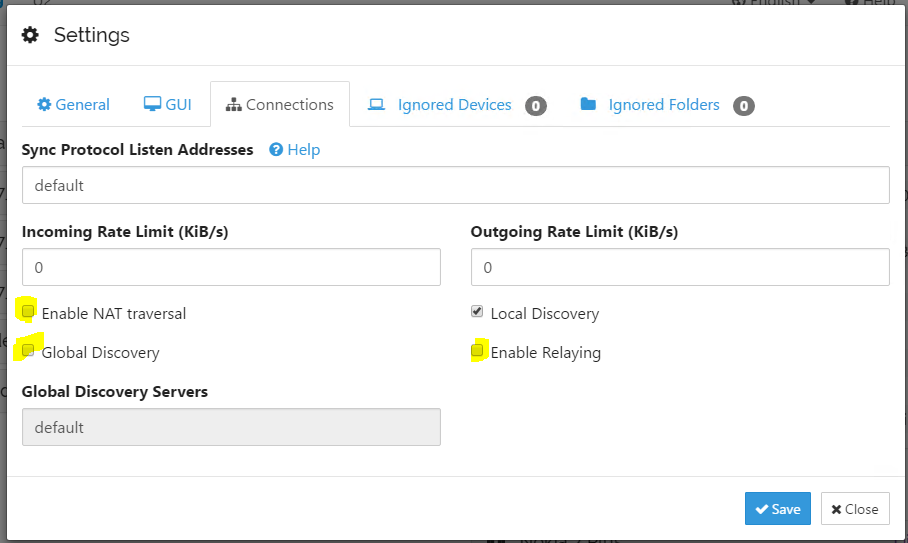Click the Ignored Devices laptop icon
Viewport: 908px width, 543px height.
tap(376, 105)
